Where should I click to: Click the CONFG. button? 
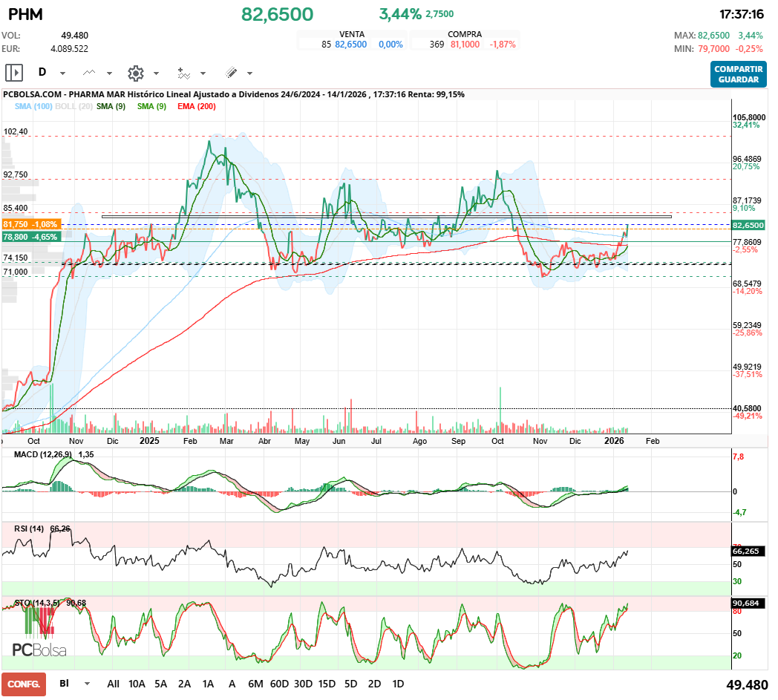click(24, 684)
